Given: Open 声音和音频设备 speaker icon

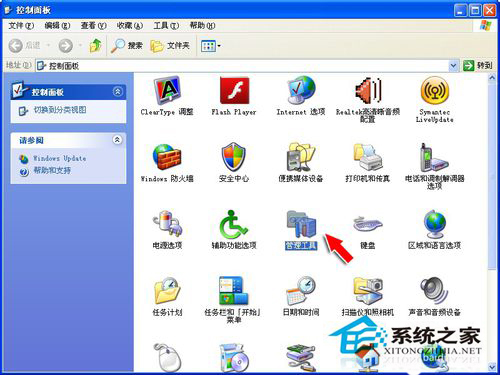Looking at the screenshot, I should tap(434, 290).
